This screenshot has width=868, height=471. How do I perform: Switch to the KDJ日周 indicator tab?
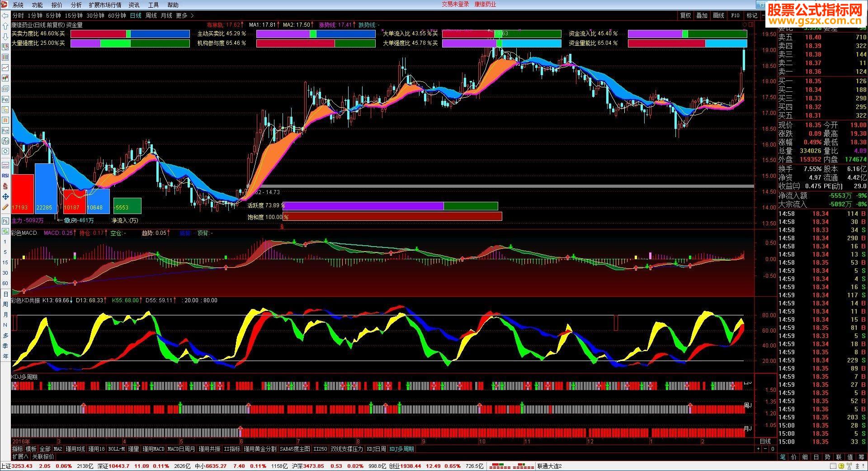pos(376,449)
